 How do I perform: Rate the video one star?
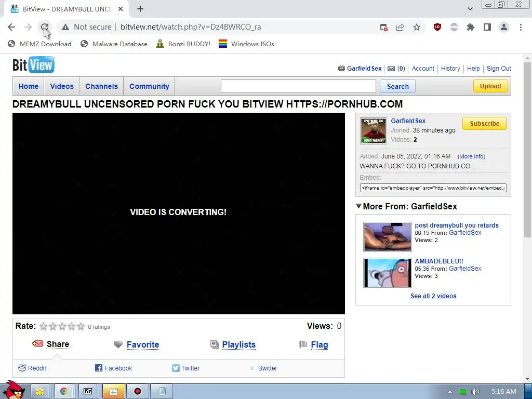(x=44, y=326)
